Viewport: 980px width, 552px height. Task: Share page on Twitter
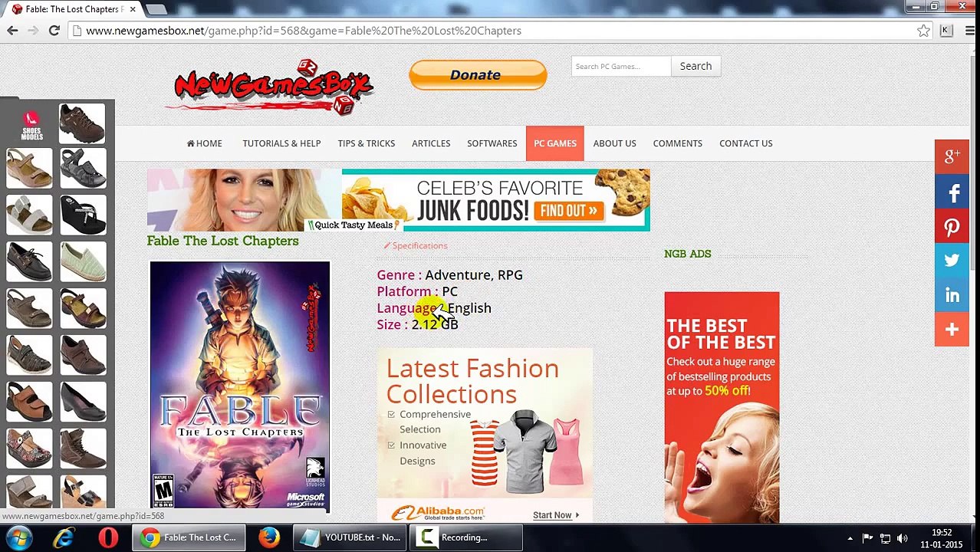[952, 261]
